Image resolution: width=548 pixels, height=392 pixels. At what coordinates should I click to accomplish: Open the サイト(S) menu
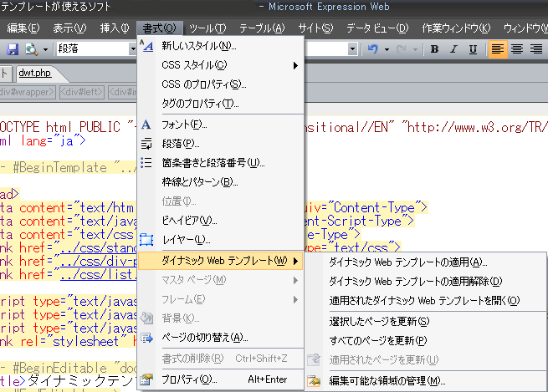point(315,28)
